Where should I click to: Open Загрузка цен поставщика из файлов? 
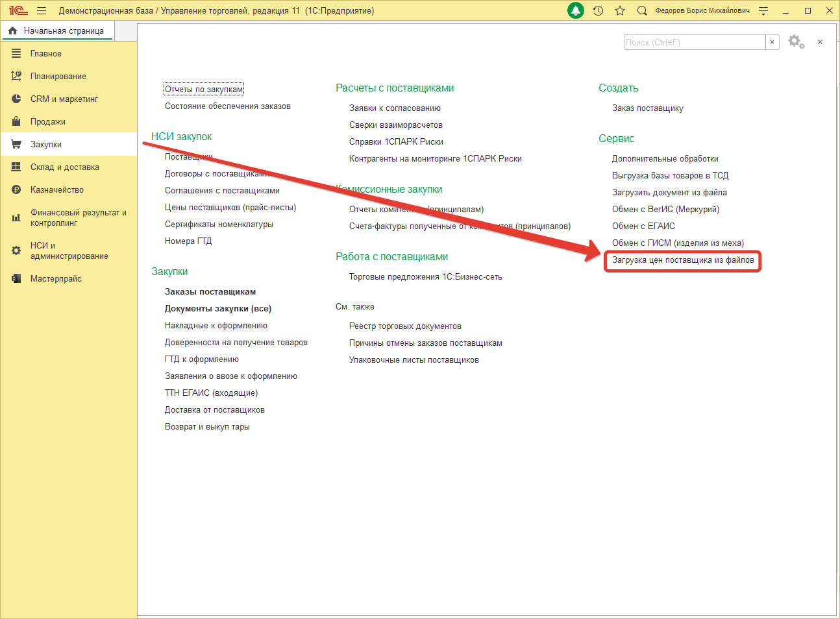[x=683, y=260]
